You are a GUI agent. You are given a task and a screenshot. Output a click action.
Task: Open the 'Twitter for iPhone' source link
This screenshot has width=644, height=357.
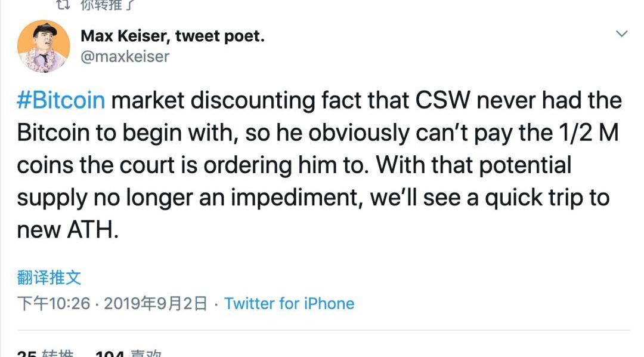pyautogui.click(x=289, y=303)
